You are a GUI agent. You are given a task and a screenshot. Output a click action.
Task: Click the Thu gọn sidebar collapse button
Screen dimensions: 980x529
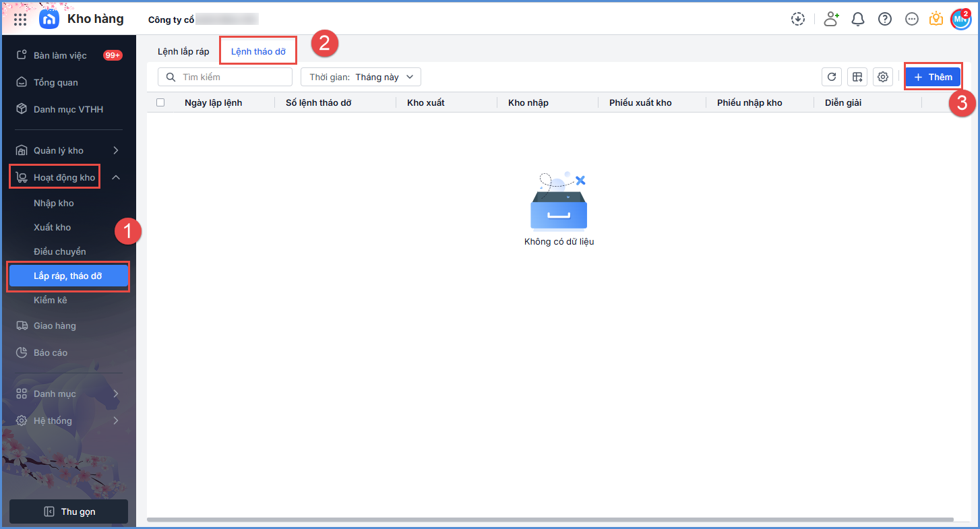[x=69, y=511]
